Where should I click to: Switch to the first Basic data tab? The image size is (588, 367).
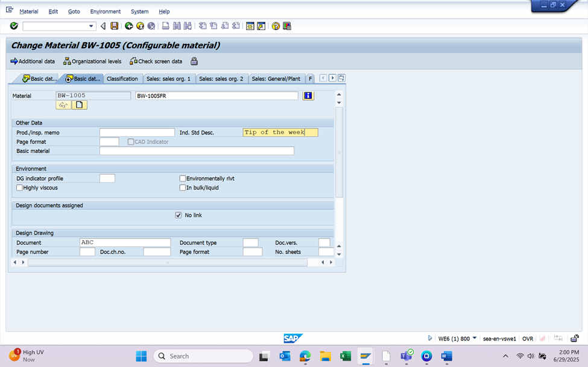tap(39, 79)
